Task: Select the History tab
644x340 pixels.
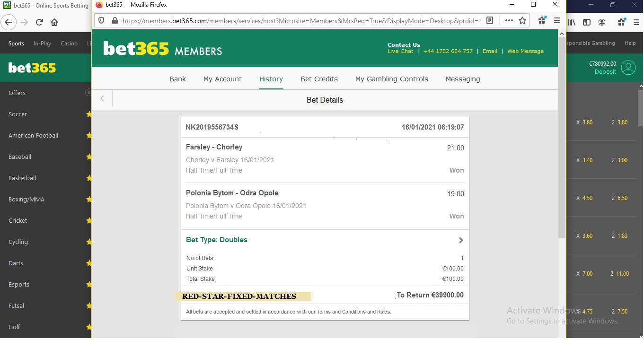Action: [x=271, y=79]
